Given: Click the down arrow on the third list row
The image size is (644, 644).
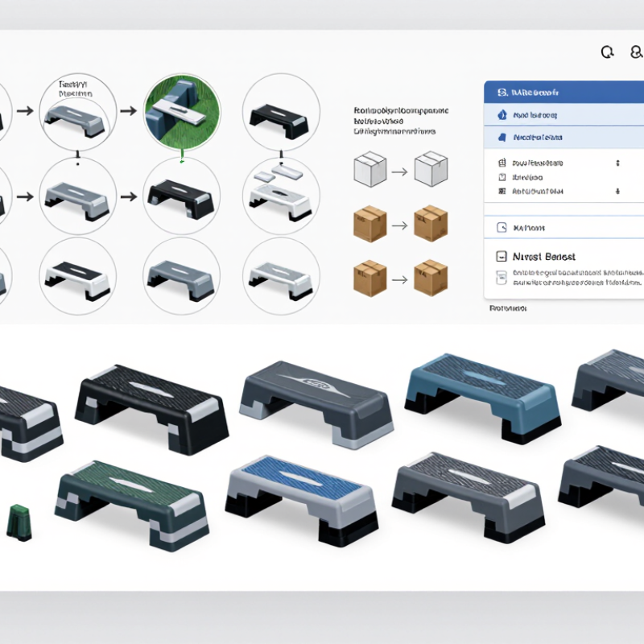Looking at the screenshot, I should pos(617,191).
